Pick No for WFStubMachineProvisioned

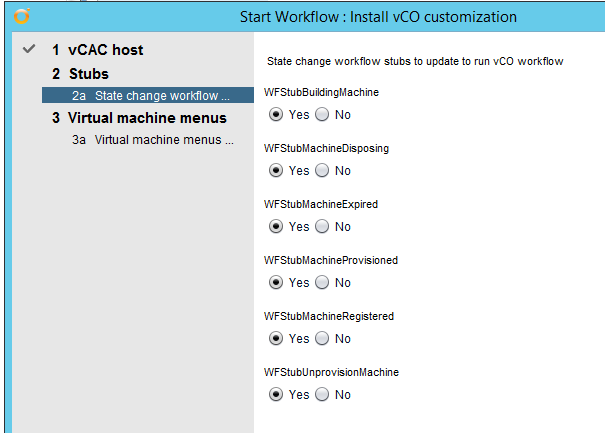pos(322,282)
